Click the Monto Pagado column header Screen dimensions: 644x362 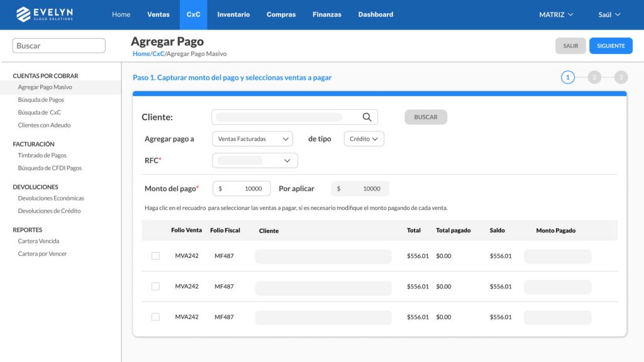click(x=556, y=231)
